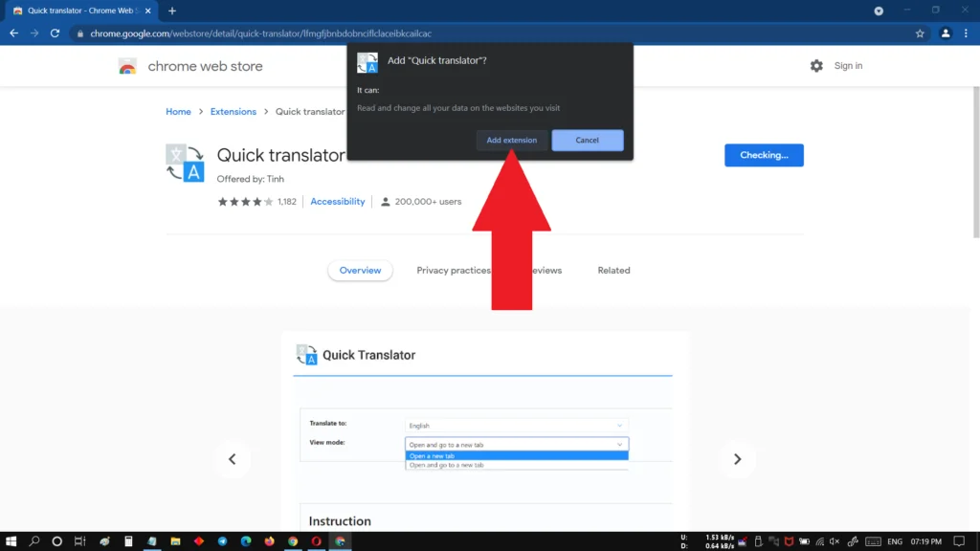Viewport: 980px width, 551px height.
Task: Click the McAfee red shield tray icon
Action: 789,541
